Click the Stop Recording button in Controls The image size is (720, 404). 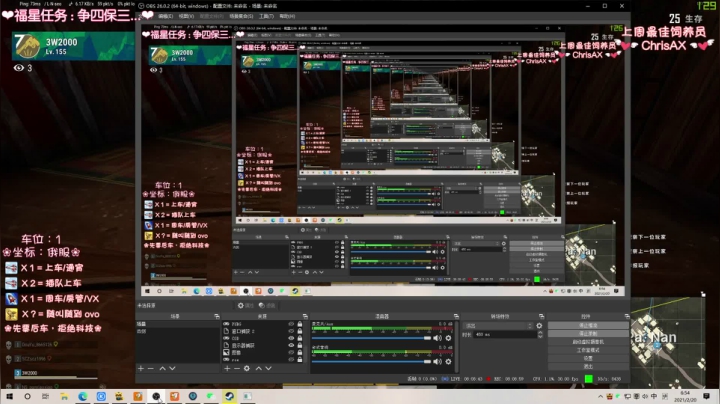pos(588,333)
